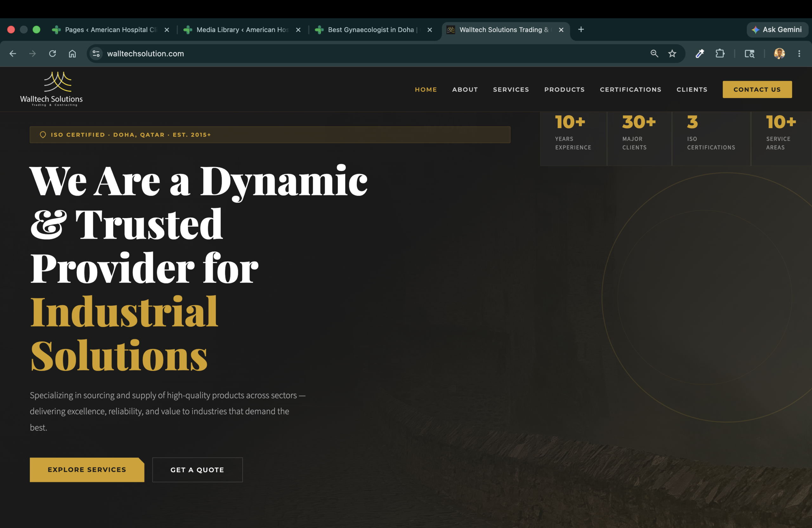Open the PRODUCTS nav link
Image resolution: width=812 pixels, height=528 pixels.
[x=564, y=89]
